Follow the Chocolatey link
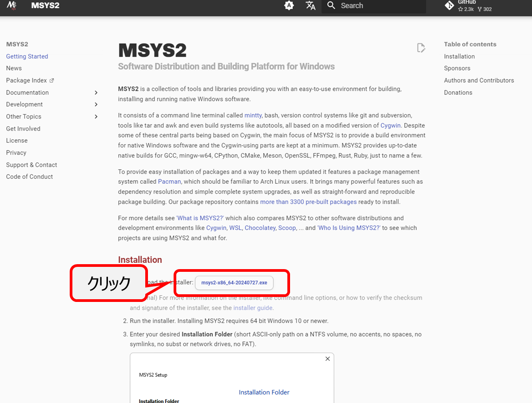532x403 pixels. pyautogui.click(x=260, y=228)
